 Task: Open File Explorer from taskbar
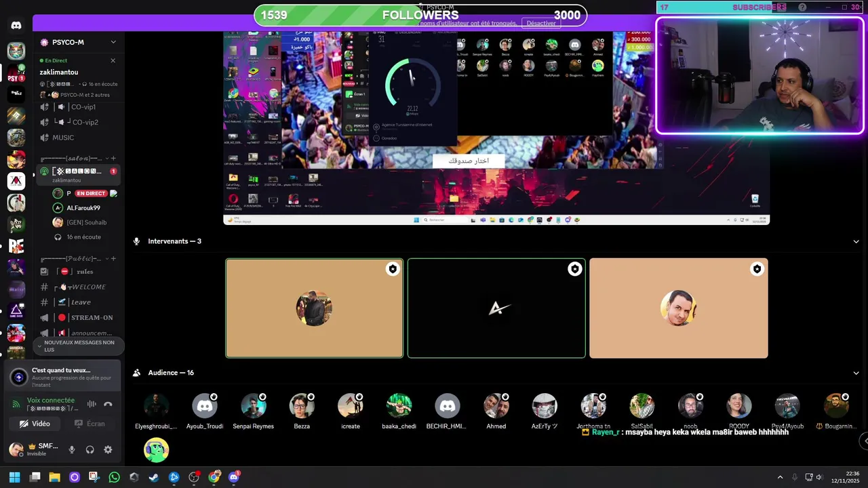[54, 477]
